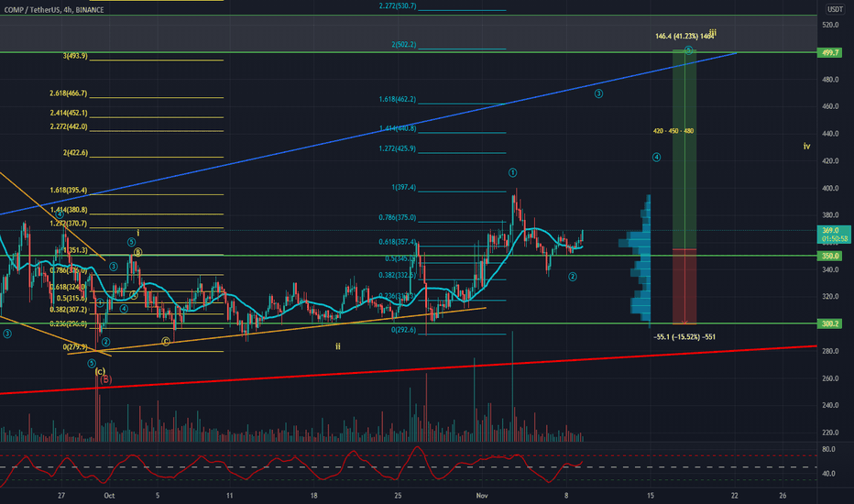Select circled wave 1 marker near 400
This screenshot has width=854, height=504.
[512, 172]
